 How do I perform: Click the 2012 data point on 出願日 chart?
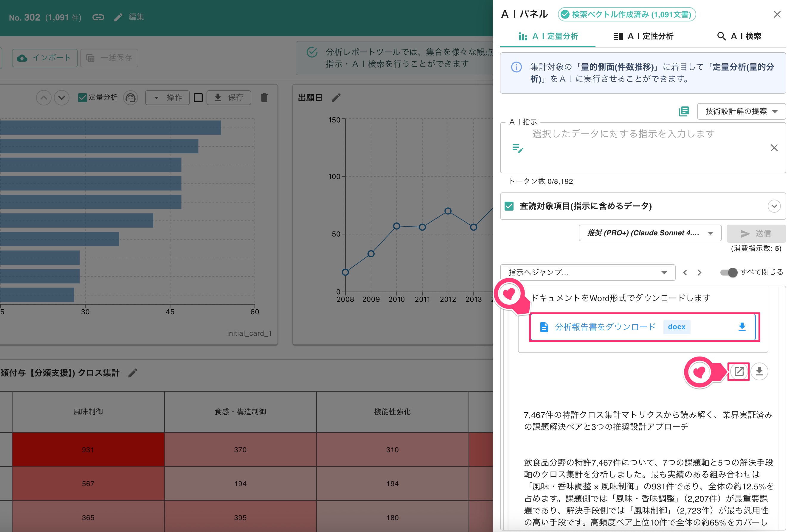pos(448,211)
